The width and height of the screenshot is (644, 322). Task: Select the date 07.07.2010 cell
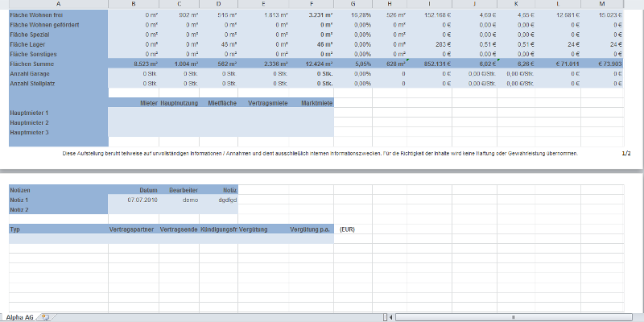(x=134, y=200)
